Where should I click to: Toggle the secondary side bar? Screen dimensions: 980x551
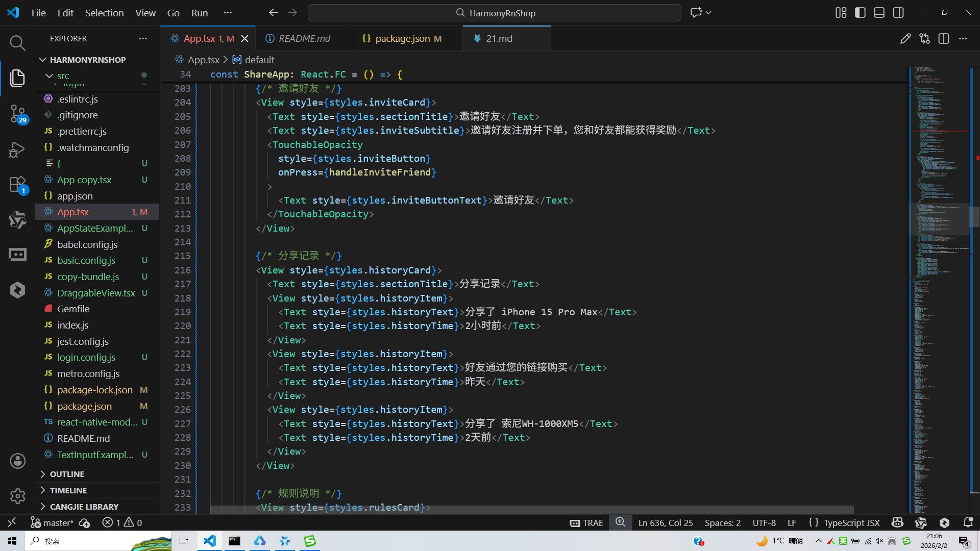898,13
